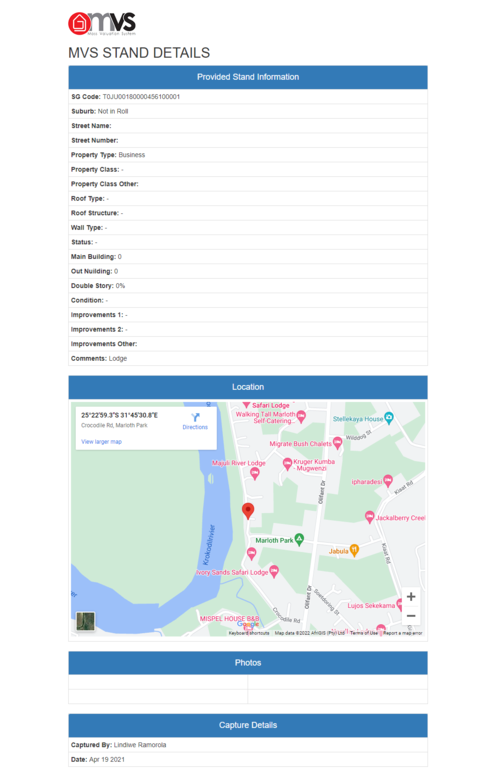Screen dimensions: 499x780
Task: Click MVS STAND DETAILS heading
Action: 139,53
